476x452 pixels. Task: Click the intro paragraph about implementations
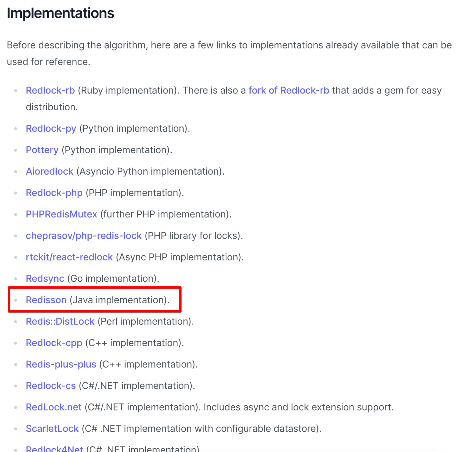click(x=229, y=54)
